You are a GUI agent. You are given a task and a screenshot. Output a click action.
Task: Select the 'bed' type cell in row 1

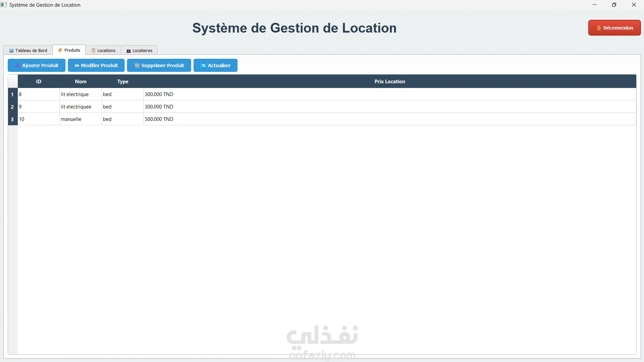123,94
